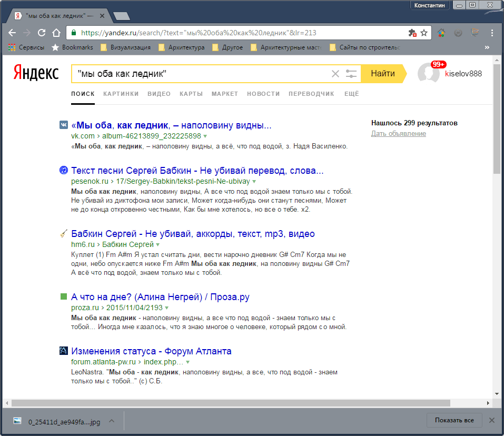Click proza.ru green square favicon

tap(64, 296)
